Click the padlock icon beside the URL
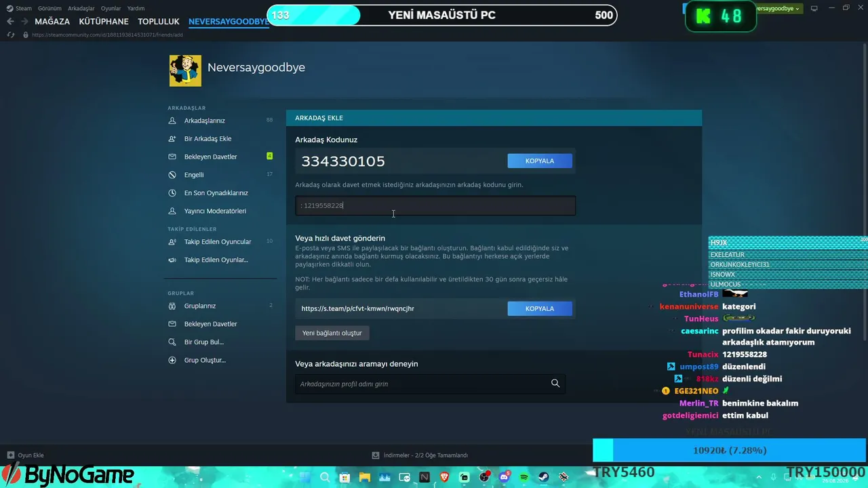Screen dimensions: 868x488 tap(26, 35)
